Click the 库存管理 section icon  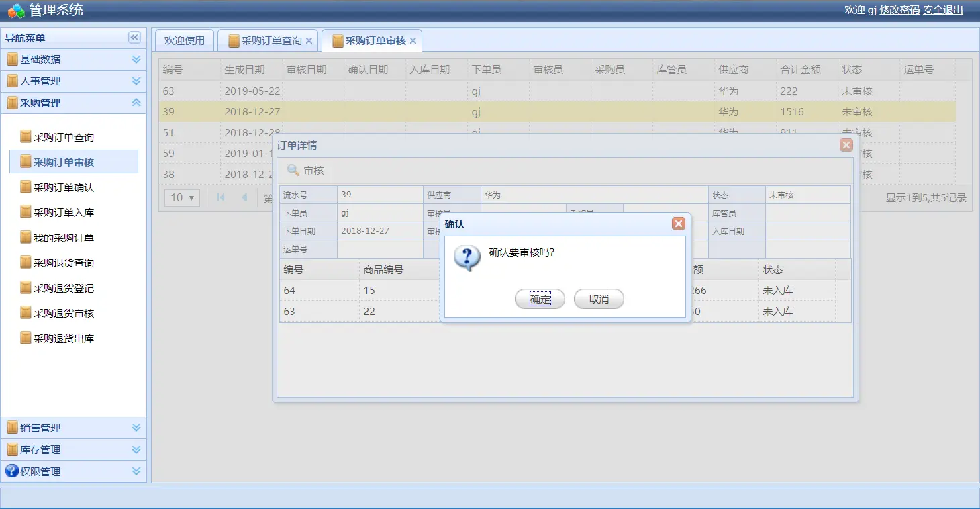pos(12,450)
